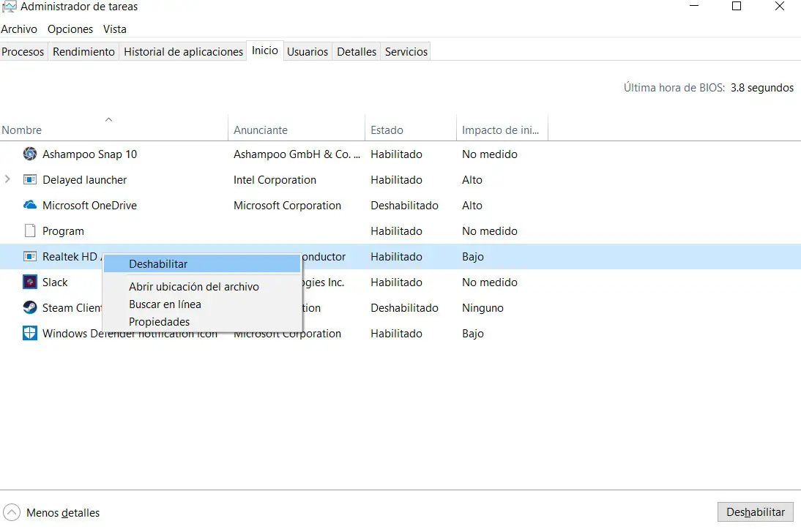Click the Windows Defender shield icon
The height and width of the screenshot is (532, 801).
(30, 334)
